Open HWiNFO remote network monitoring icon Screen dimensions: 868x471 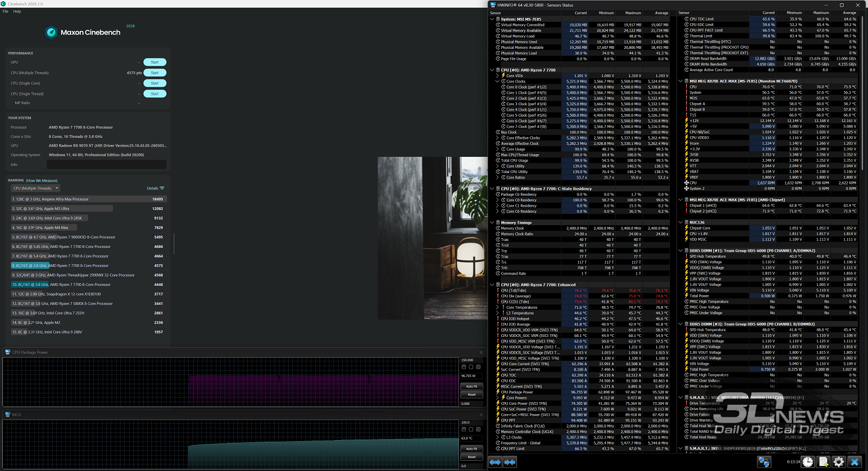(764, 462)
